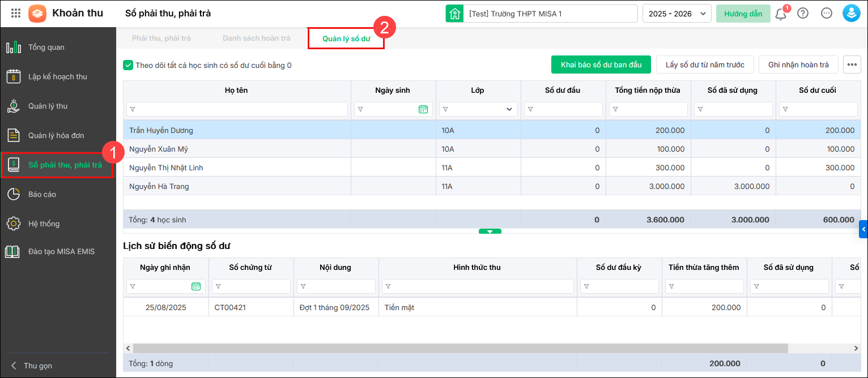This screenshot has width=868, height=378.
Task: Click the Số dư cuối column header
Action: tap(818, 90)
